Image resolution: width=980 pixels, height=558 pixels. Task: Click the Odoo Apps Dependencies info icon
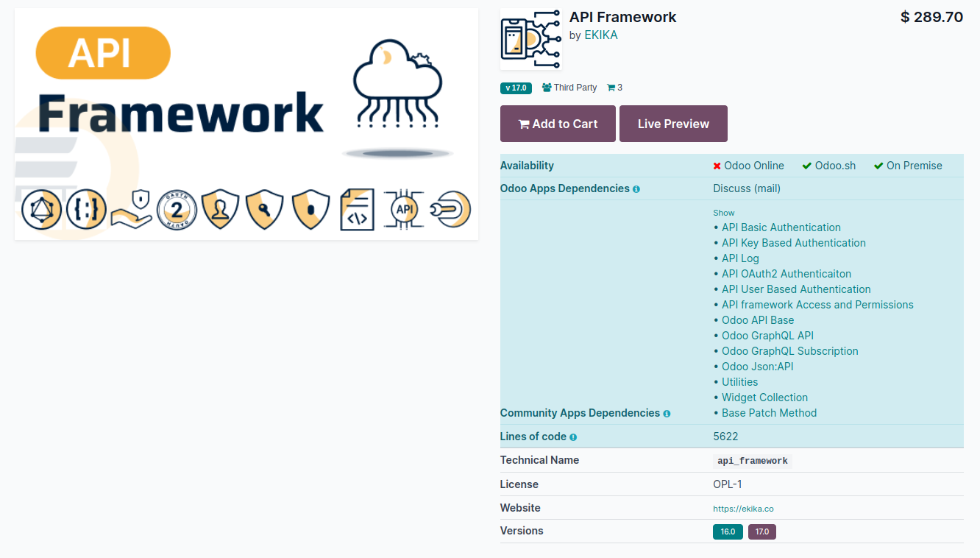coord(636,189)
